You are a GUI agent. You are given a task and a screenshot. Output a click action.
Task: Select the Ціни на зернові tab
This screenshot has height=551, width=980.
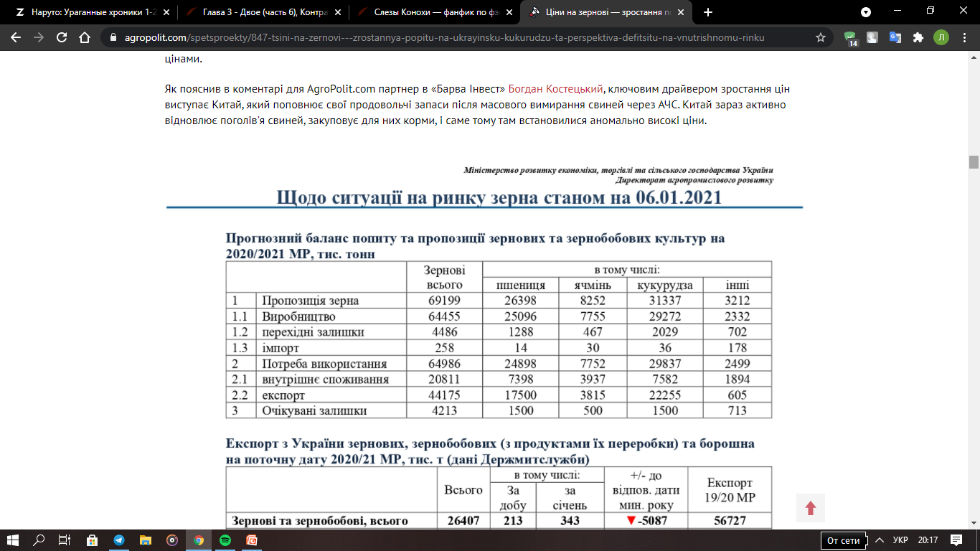pos(607,12)
